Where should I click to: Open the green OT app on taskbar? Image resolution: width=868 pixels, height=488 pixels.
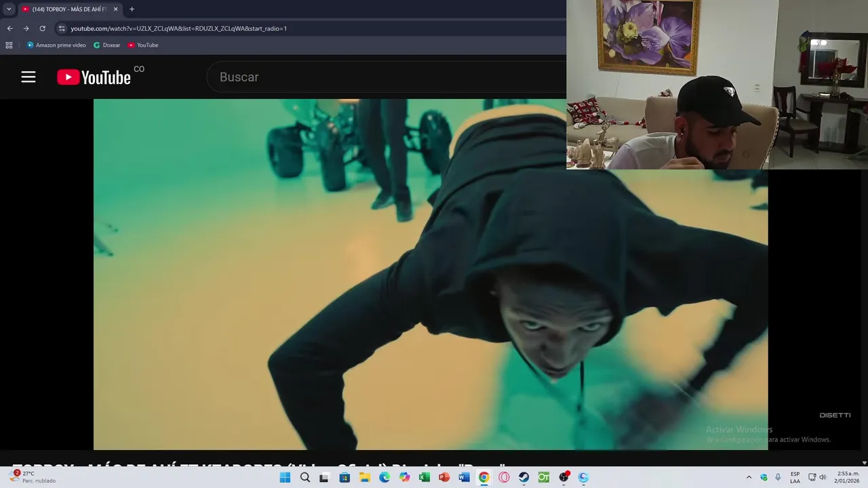pos(544,477)
